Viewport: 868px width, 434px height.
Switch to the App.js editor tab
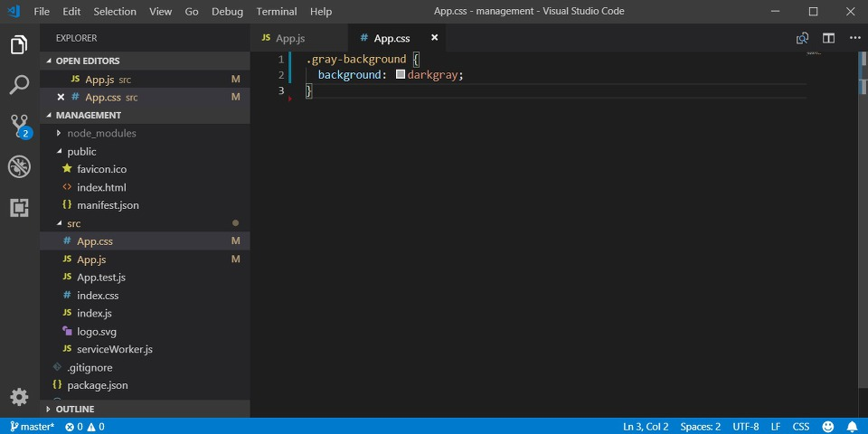tap(289, 38)
